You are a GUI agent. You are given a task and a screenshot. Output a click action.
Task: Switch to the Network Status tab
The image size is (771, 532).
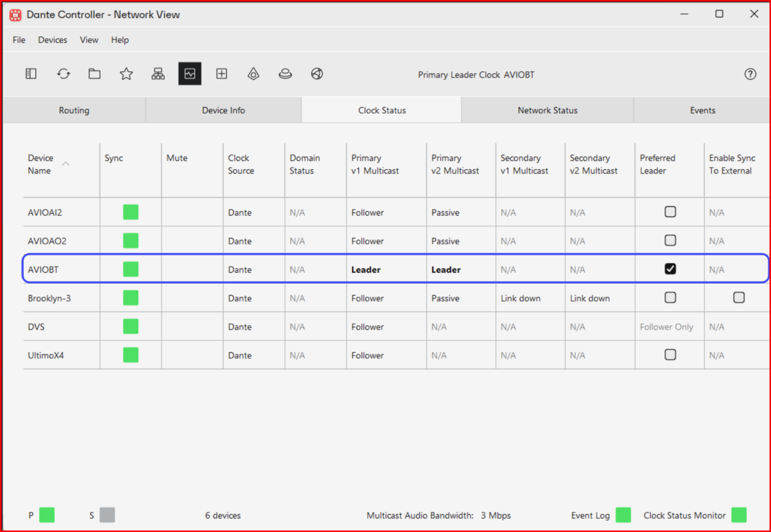[547, 110]
